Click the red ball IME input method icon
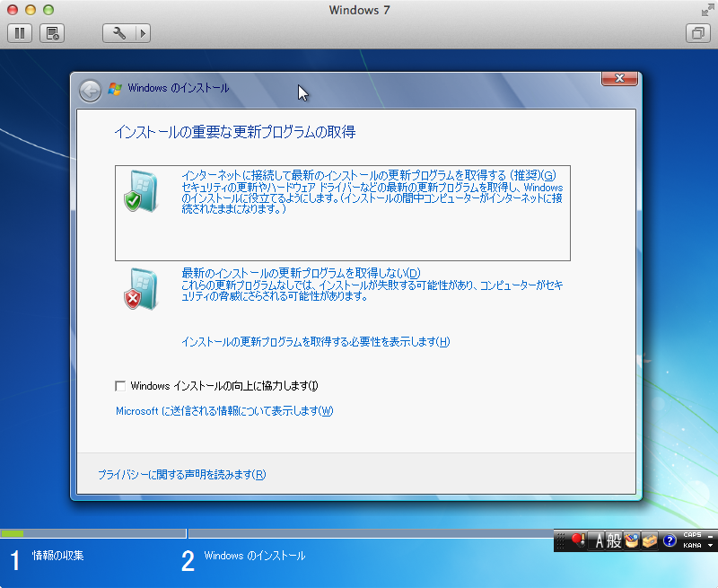 tap(578, 540)
